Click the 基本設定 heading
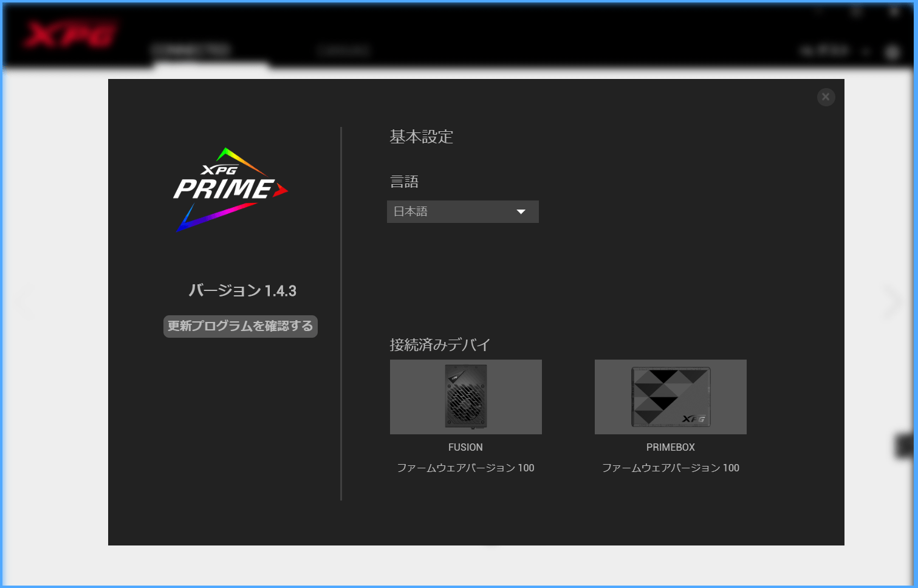Viewport: 918px width, 588px height. click(422, 137)
